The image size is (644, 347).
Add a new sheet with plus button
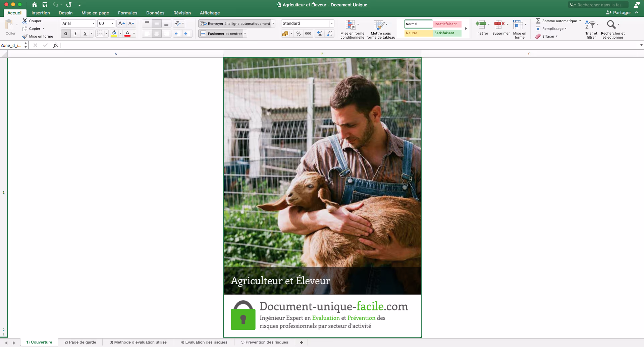[302, 342]
